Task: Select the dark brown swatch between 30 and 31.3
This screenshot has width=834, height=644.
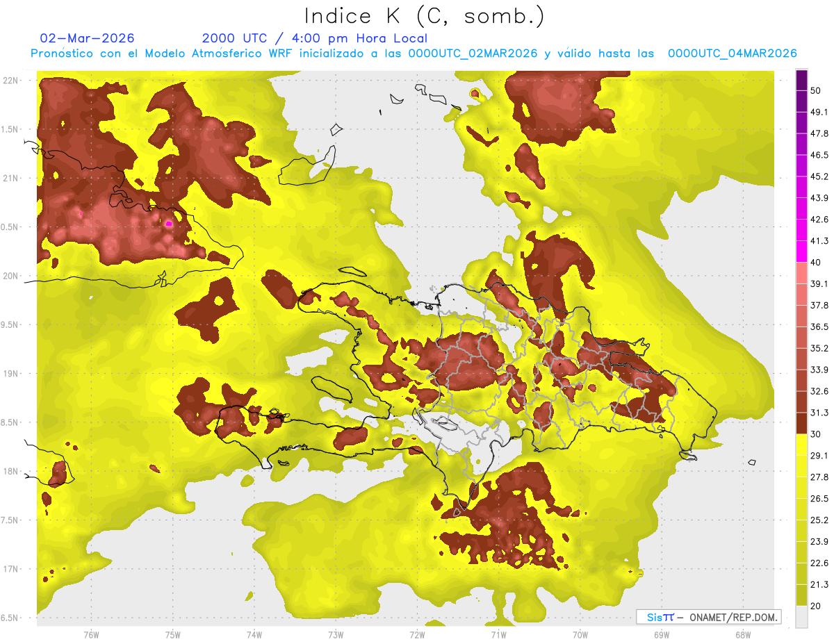Action: pyautogui.click(x=801, y=423)
